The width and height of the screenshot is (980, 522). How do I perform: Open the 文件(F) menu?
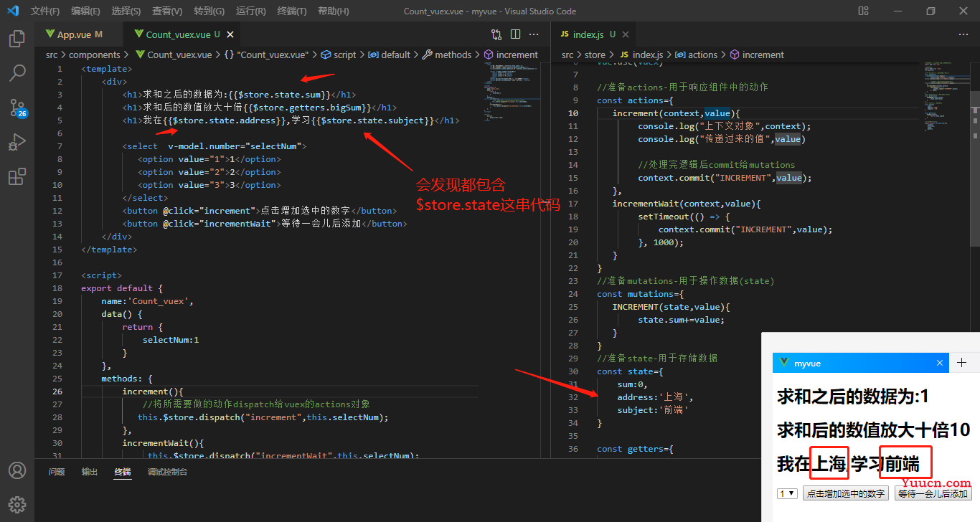pos(45,11)
